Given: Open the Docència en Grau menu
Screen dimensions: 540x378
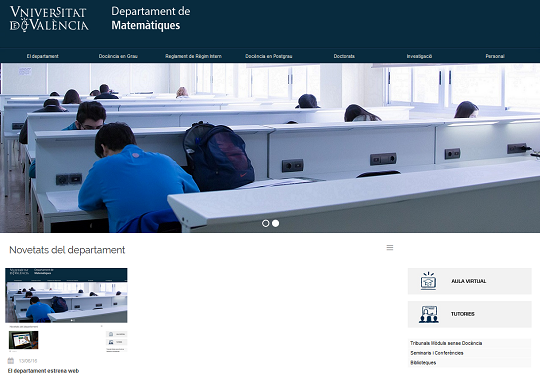Looking at the screenshot, I should (x=118, y=56).
